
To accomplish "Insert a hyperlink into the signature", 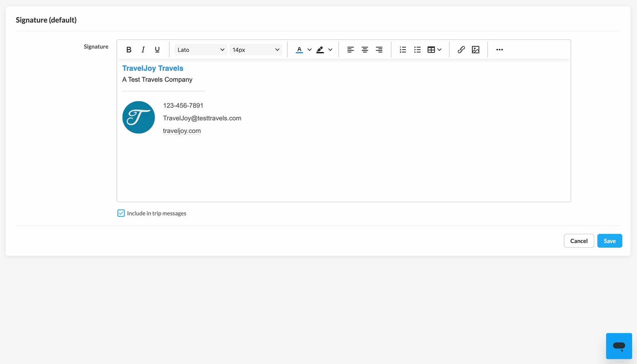I will pyautogui.click(x=461, y=50).
